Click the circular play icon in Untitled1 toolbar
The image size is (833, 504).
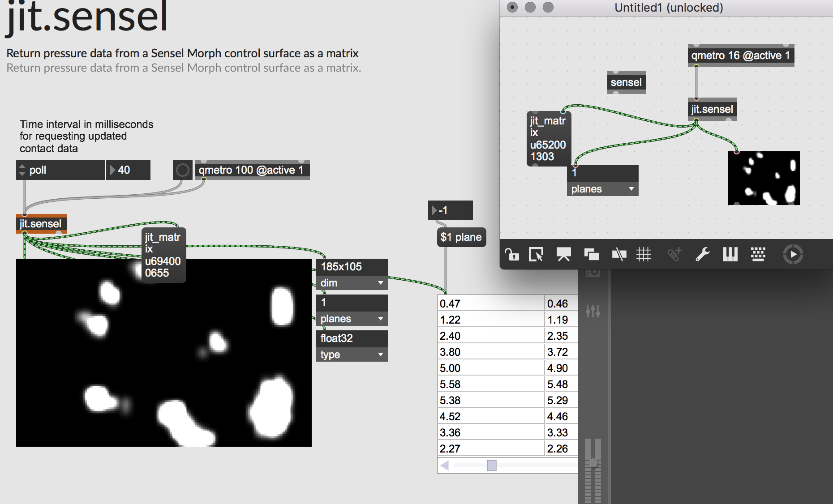(793, 255)
